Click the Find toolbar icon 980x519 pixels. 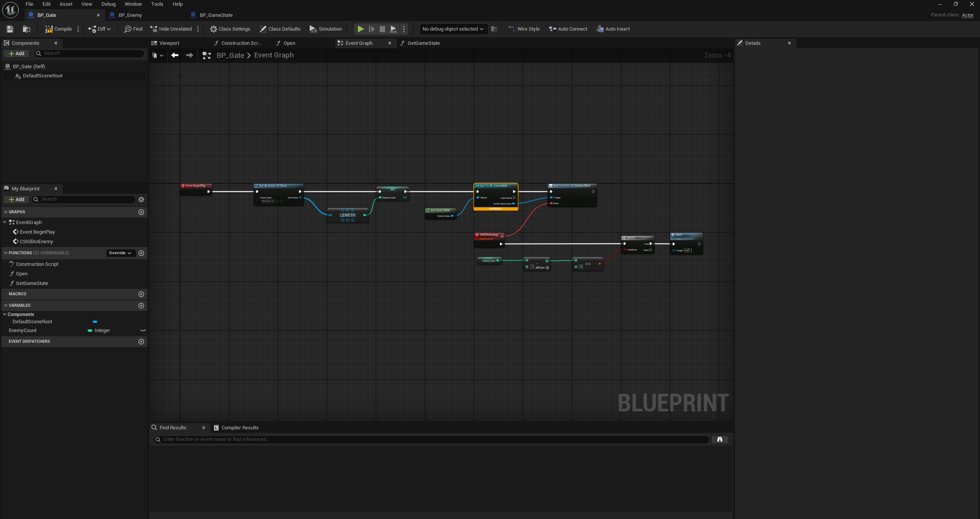[128, 29]
